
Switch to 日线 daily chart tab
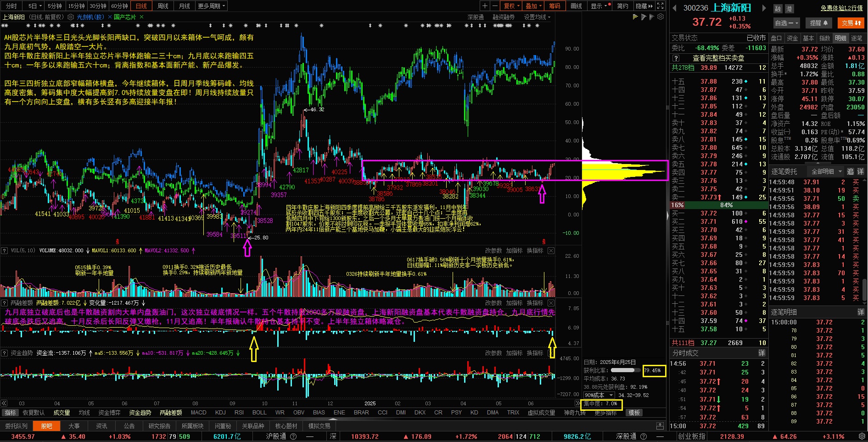pyautogui.click(x=141, y=6)
